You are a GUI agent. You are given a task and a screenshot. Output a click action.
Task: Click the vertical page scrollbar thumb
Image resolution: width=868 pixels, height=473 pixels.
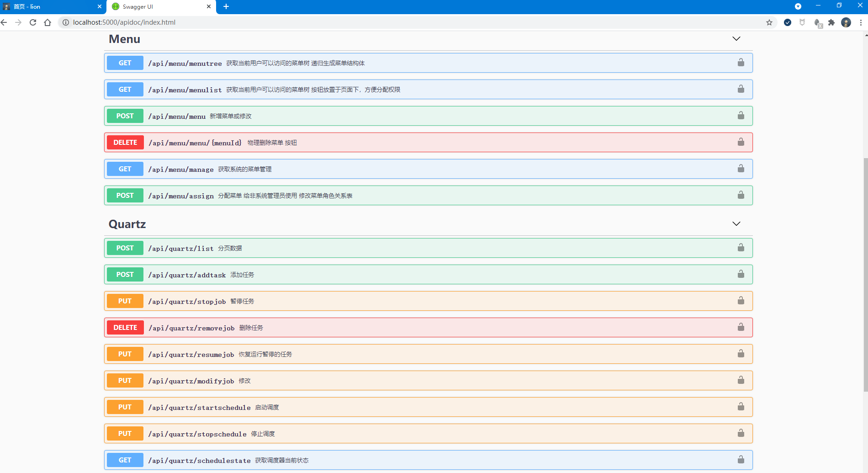pyautogui.click(x=865, y=274)
